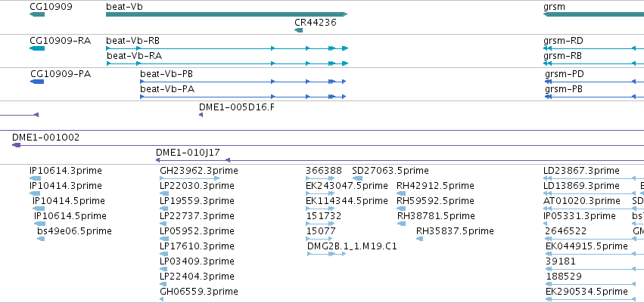Select the CG10909-PA protein glyph

pyautogui.click(x=37, y=82)
